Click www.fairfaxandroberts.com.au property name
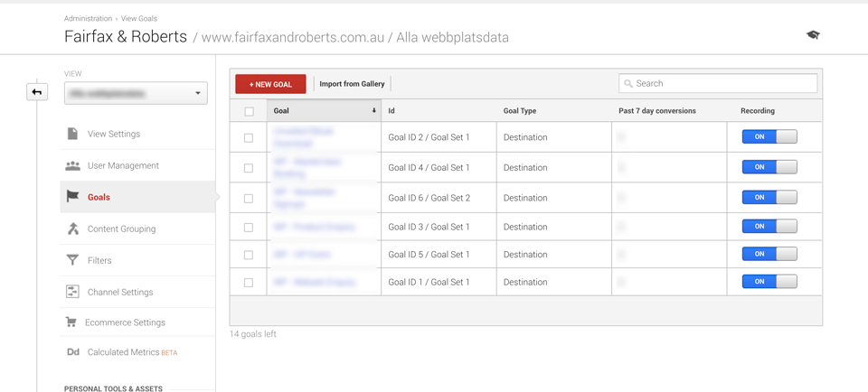 point(293,38)
